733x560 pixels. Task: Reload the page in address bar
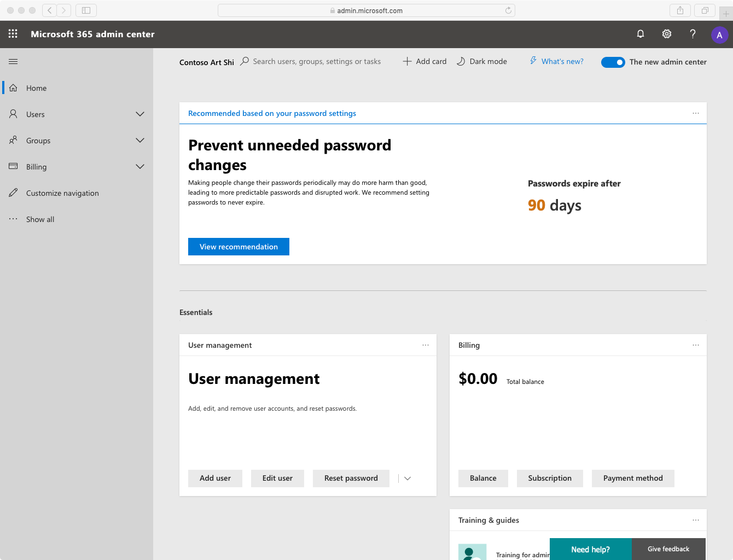[508, 10]
